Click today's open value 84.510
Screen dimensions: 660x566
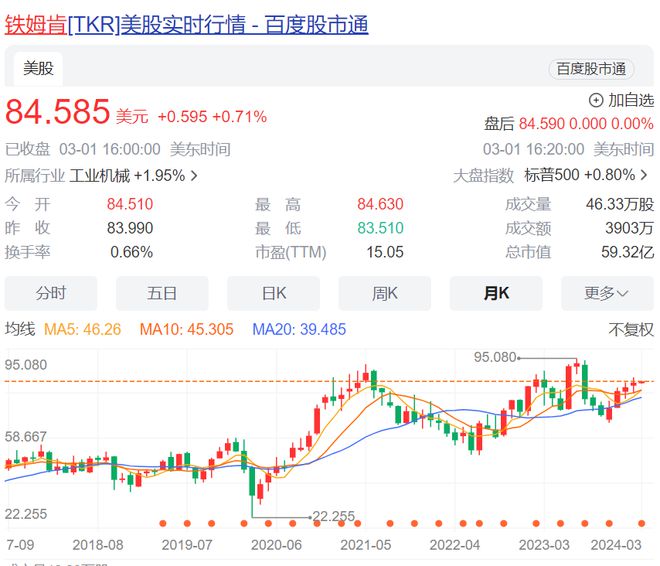130,204
